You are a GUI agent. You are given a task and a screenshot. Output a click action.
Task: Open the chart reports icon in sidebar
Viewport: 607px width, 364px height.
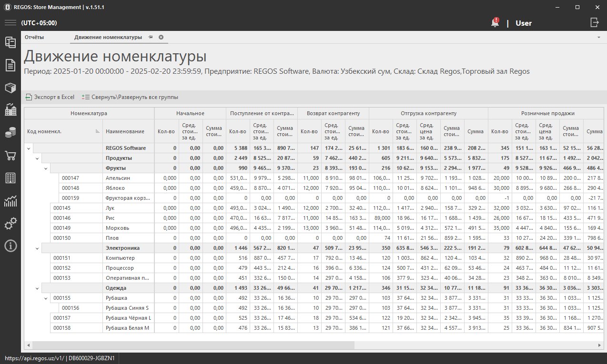coord(10,201)
